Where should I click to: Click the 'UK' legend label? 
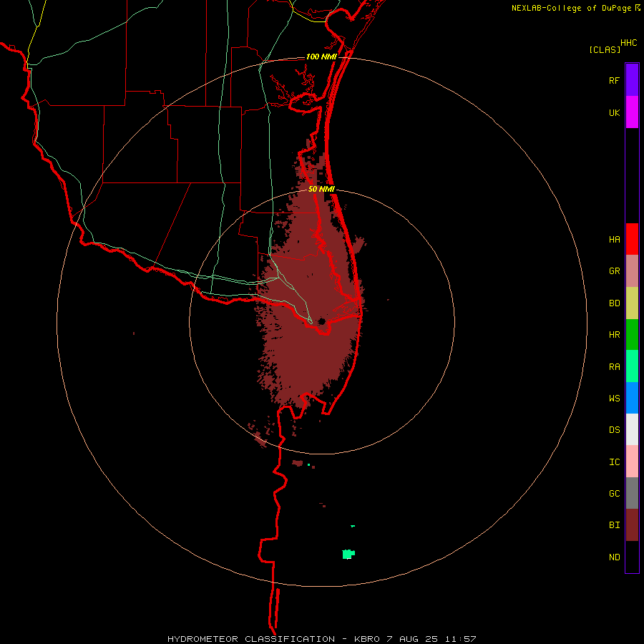[x=614, y=112]
